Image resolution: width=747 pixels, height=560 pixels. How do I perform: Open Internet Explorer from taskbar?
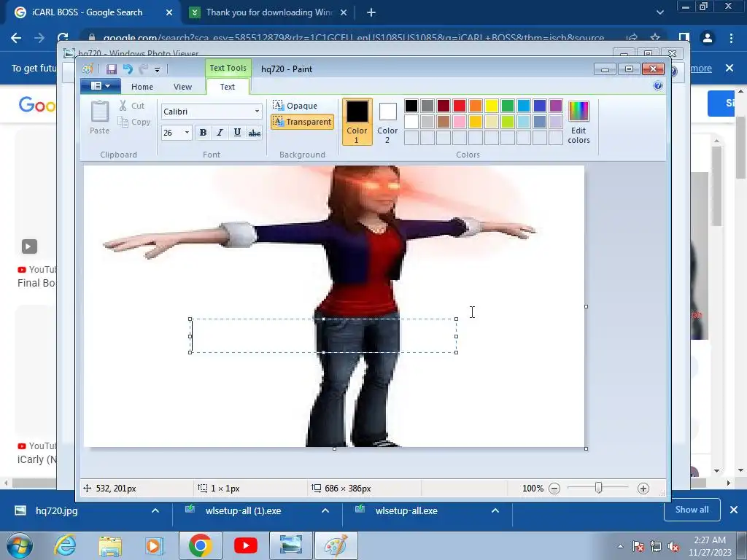65,545
